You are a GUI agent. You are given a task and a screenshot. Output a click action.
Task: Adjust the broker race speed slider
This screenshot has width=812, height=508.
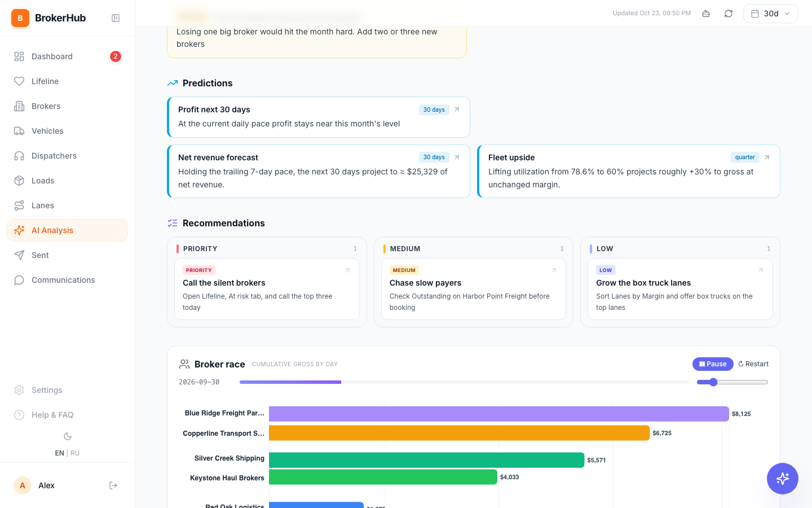(732, 382)
